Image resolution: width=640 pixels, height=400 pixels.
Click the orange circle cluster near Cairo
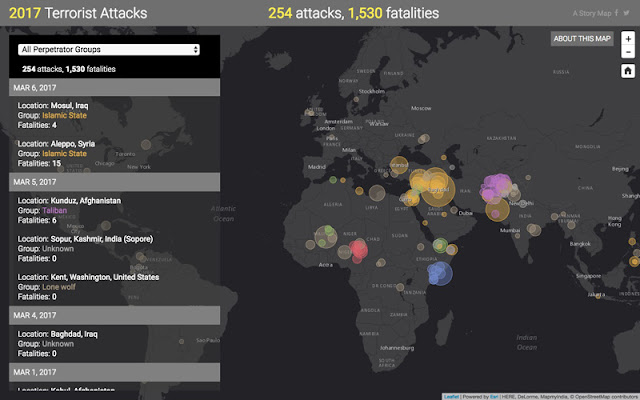411,198
